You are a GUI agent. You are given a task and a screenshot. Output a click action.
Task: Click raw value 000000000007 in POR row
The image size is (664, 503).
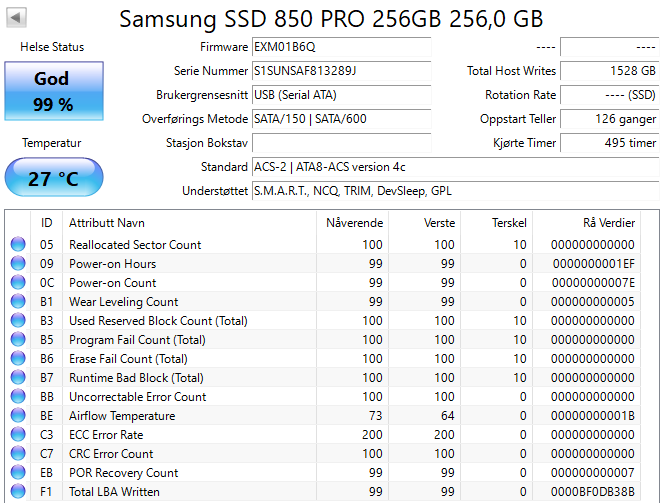pyautogui.click(x=593, y=473)
